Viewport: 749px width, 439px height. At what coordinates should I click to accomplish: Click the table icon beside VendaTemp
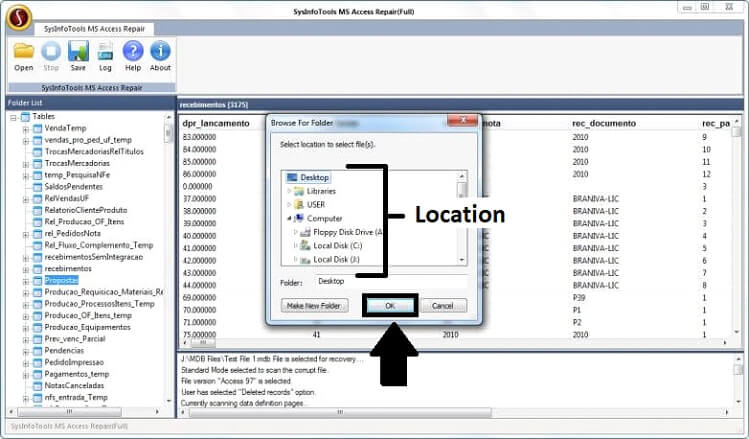(x=38, y=128)
